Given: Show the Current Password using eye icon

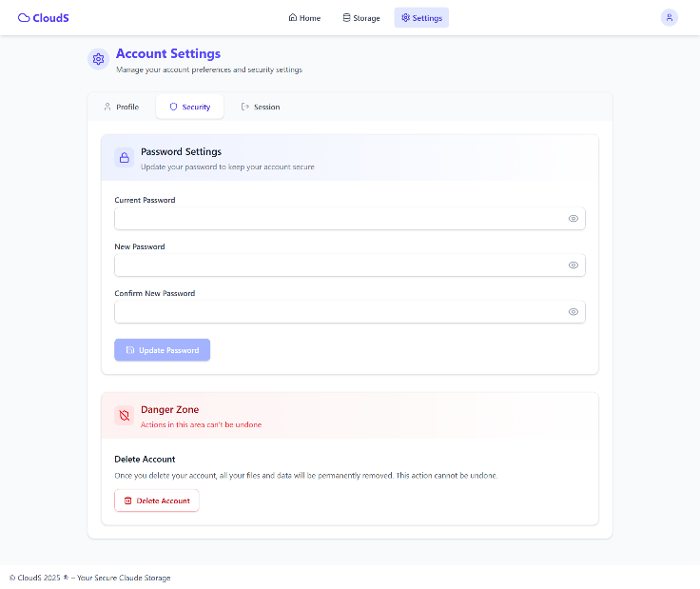Looking at the screenshot, I should (x=574, y=218).
